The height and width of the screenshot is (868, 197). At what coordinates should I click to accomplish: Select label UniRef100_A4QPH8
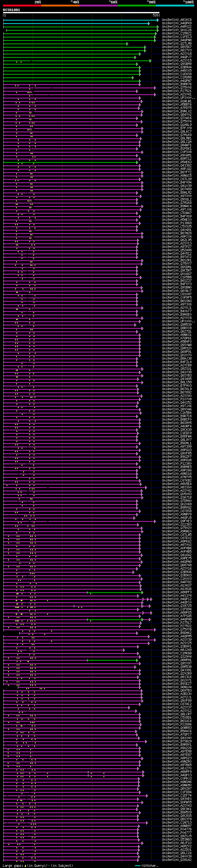pos(176,619)
